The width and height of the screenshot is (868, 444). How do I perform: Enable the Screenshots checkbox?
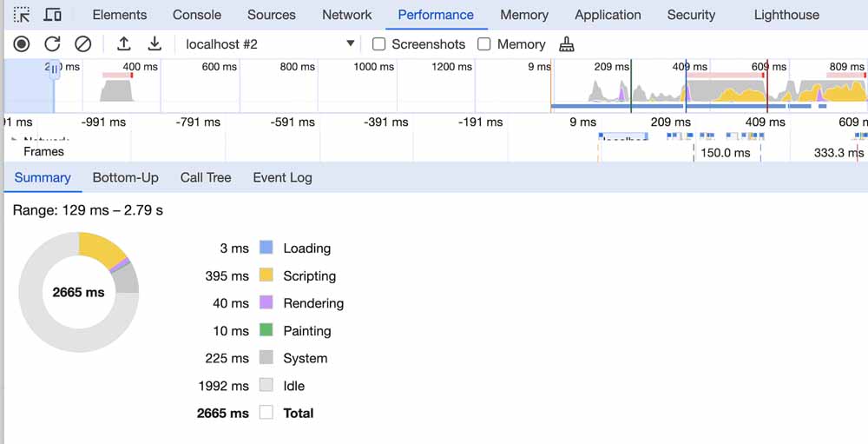click(378, 44)
